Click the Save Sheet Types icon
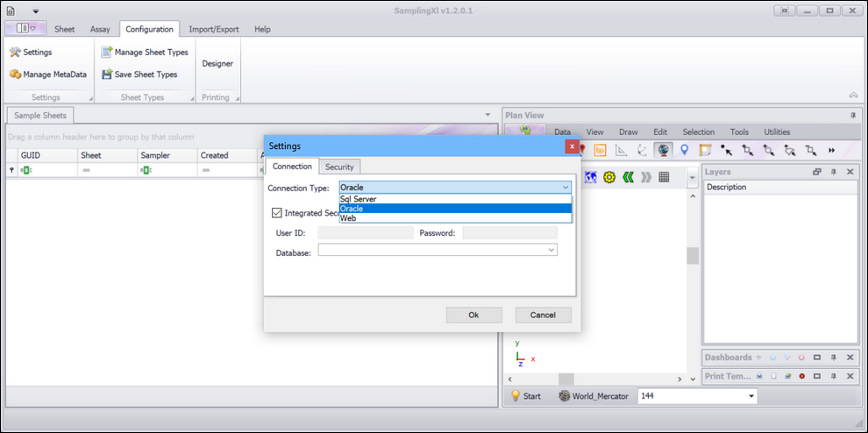This screenshot has height=433, width=868. click(x=106, y=75)
